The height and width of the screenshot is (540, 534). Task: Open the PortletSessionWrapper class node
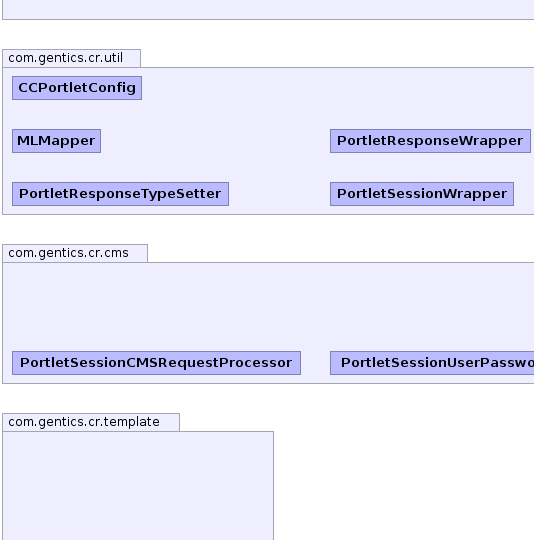pyautogui.click(x=422, y=194)
